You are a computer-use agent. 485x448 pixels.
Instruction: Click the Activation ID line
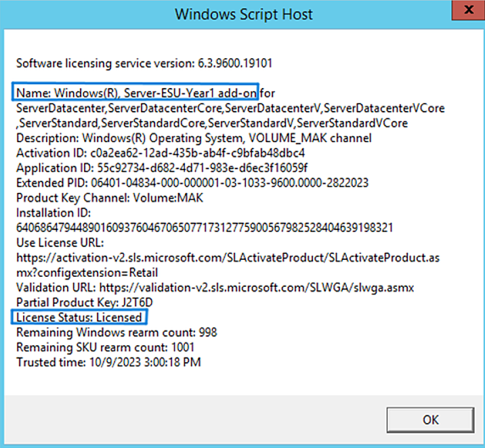point(161,153)
